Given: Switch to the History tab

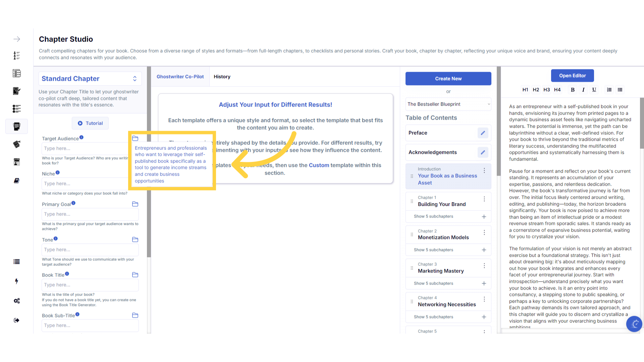Looking at the screenshot, I should point(222,77).
